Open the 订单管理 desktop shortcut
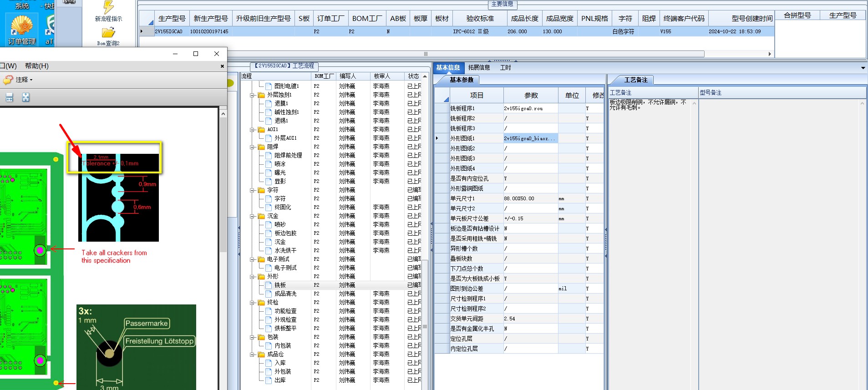 point(22,30)
